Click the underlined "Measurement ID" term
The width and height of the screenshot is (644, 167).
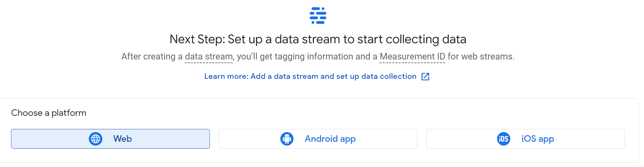(412, 57)
